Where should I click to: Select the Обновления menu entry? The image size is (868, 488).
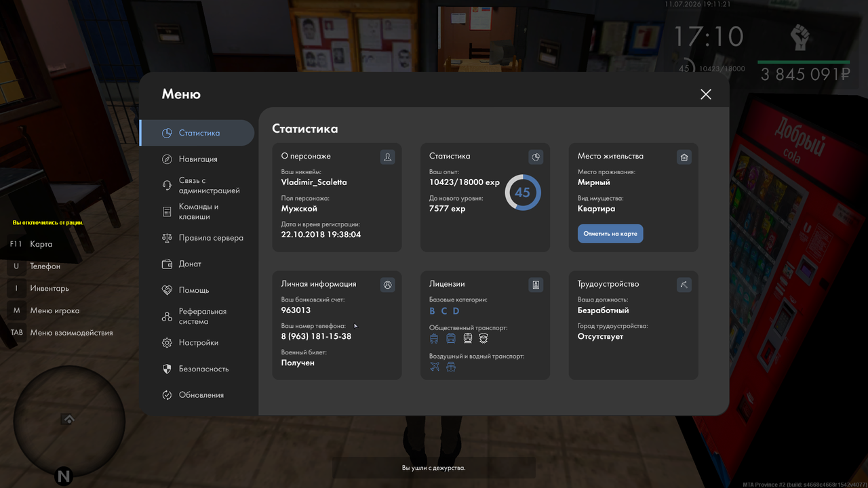pyautogui.click(x=197, y=395)
